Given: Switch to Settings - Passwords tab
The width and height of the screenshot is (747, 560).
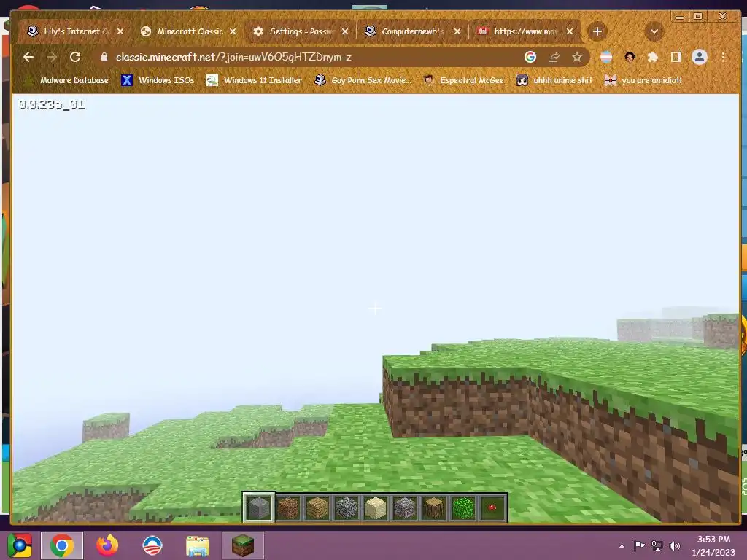Looking at the screenshot, I should [x=301, y=31].
